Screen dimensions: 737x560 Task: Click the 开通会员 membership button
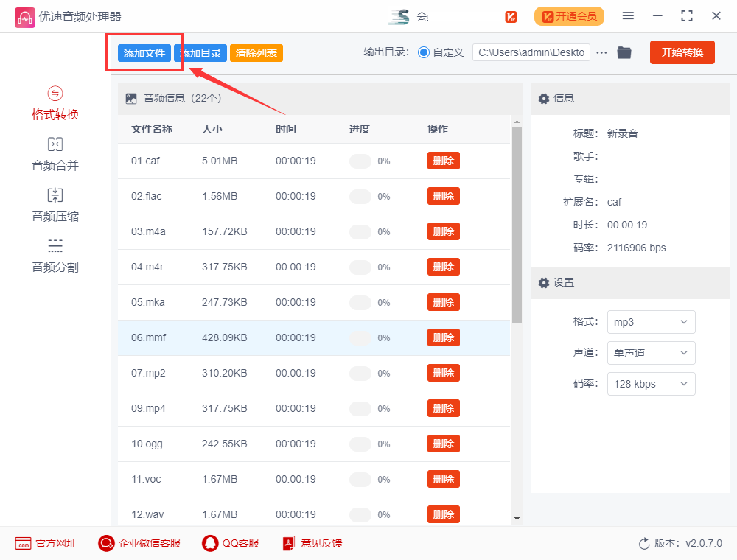[x=569, y=16]
